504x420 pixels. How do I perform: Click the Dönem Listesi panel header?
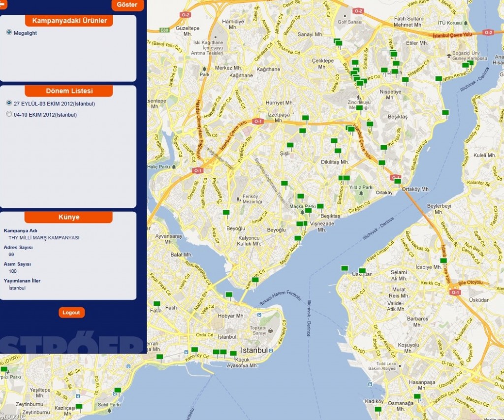coord(69,91)
